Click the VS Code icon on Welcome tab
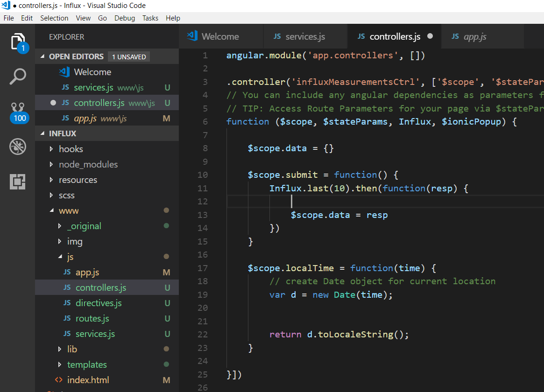Viewport: 544px width, 392px height. 192,36
